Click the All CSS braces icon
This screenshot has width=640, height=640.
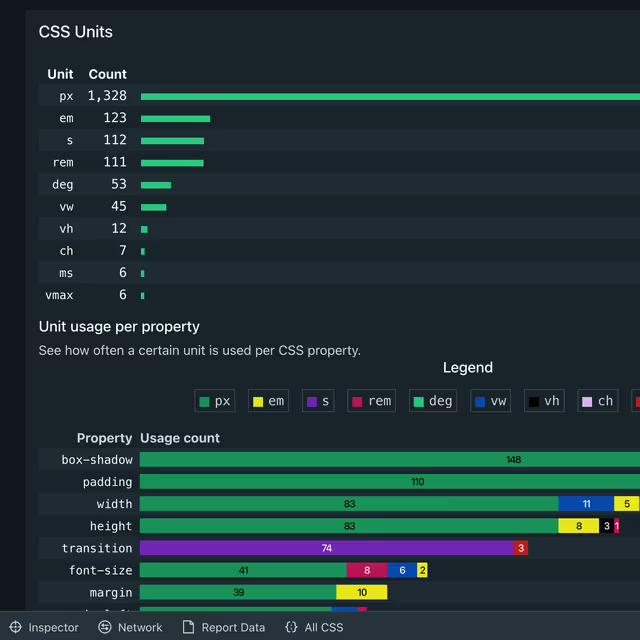pos(291,627)
